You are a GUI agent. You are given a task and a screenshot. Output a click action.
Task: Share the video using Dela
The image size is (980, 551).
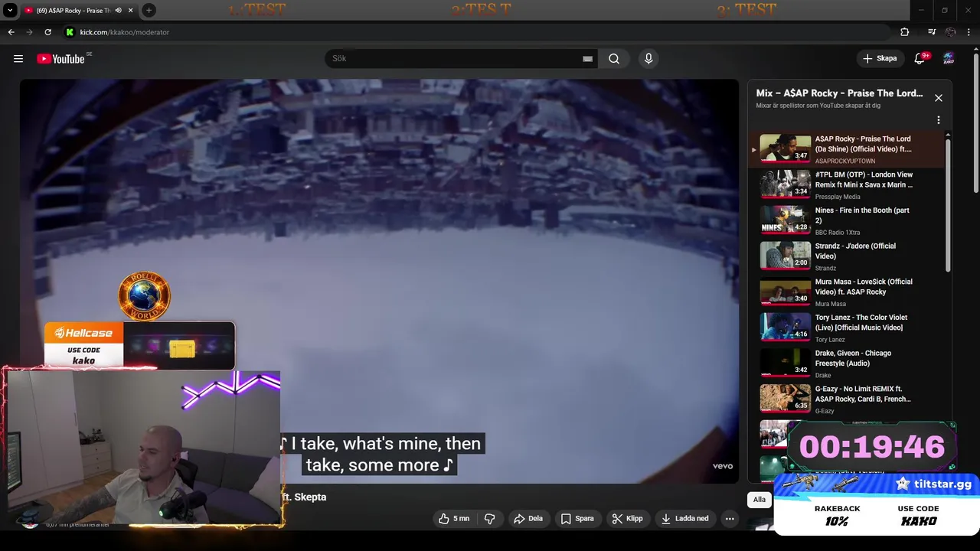tap(528, 519)
